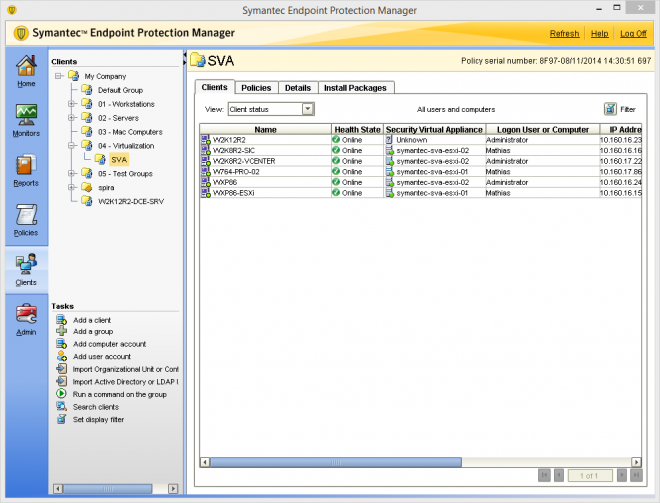660x503 pixels.
Task: Sort by the Name column header
Action: click(266, 129)
